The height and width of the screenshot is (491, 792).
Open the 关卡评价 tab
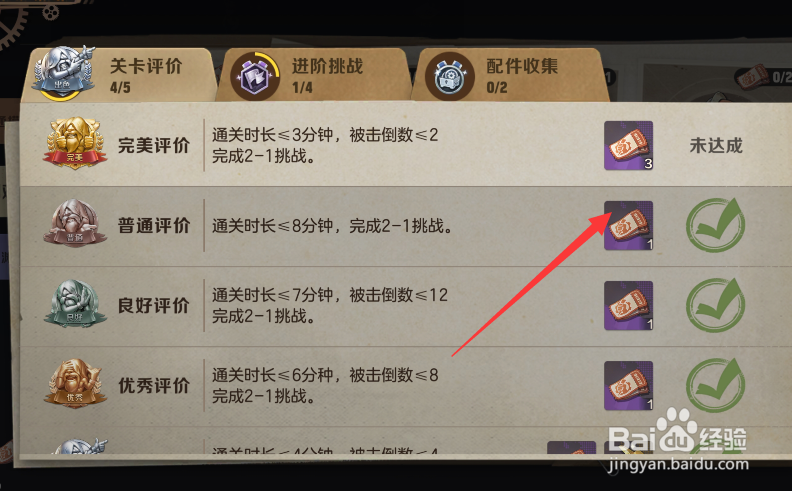[x=120, y=75]
